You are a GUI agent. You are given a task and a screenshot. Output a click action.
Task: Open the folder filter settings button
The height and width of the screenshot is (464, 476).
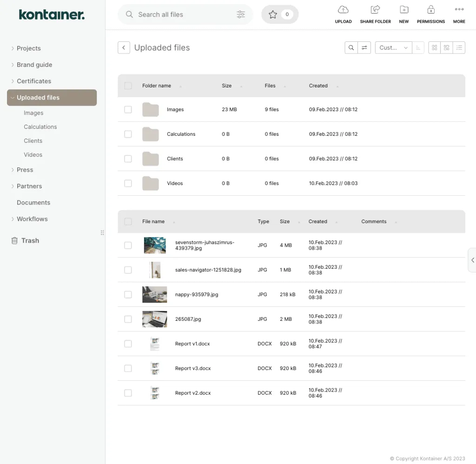(364, 48)
